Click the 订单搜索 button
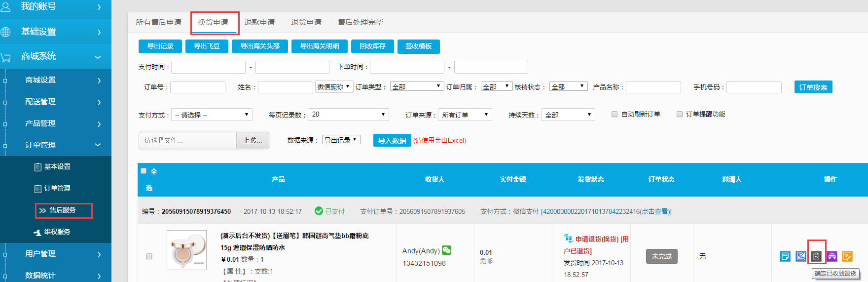868x282 pixels. click(813, 87)
